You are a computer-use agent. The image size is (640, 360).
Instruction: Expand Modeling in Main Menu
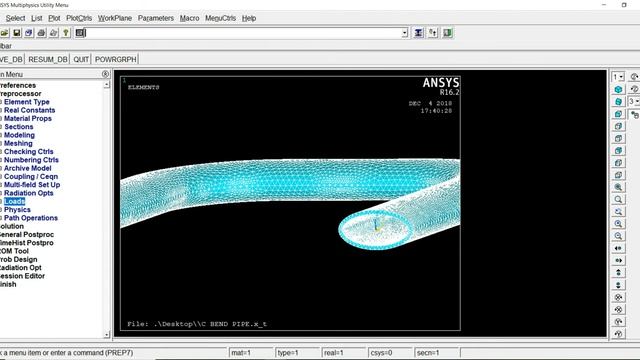(x=19, y=135)
